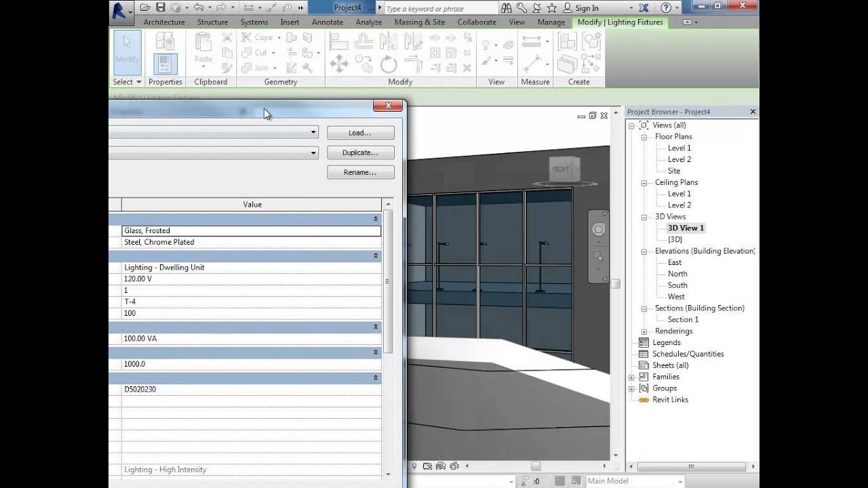
Task: Collapse the group above Lighting - Dwelling Unit
Action: tap(376, 256)
